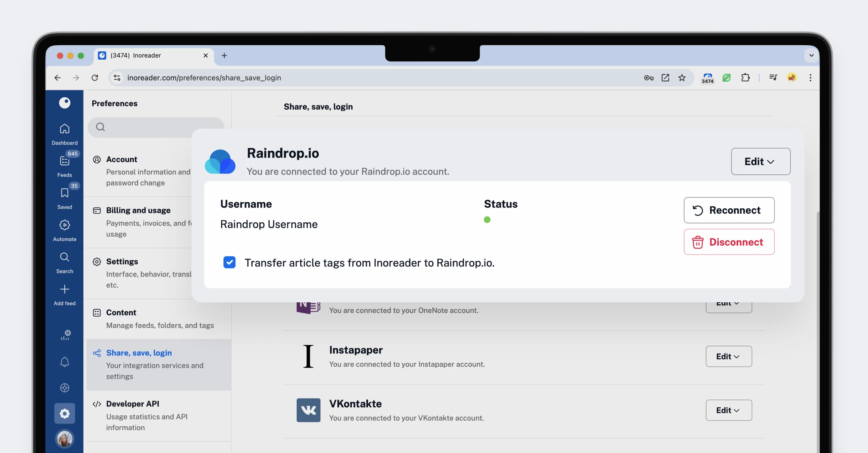Click the browser forward arrow
868x453 pixels.
(76, 77)
